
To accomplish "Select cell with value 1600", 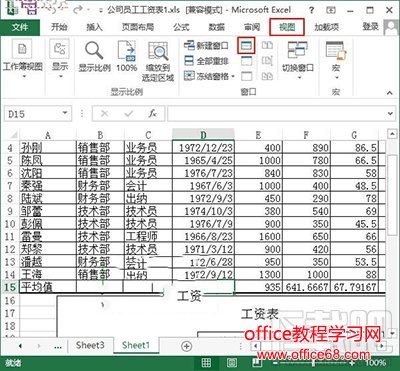I will pyautogui.click(x=258, y=236).
